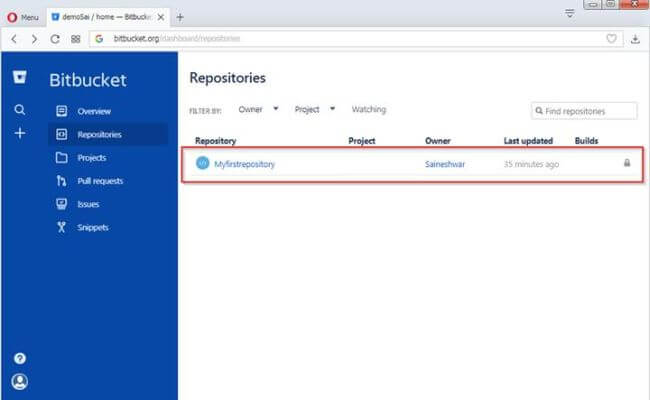Toggle the Watching filter
650x400 pixels.
tap(369, 109)
